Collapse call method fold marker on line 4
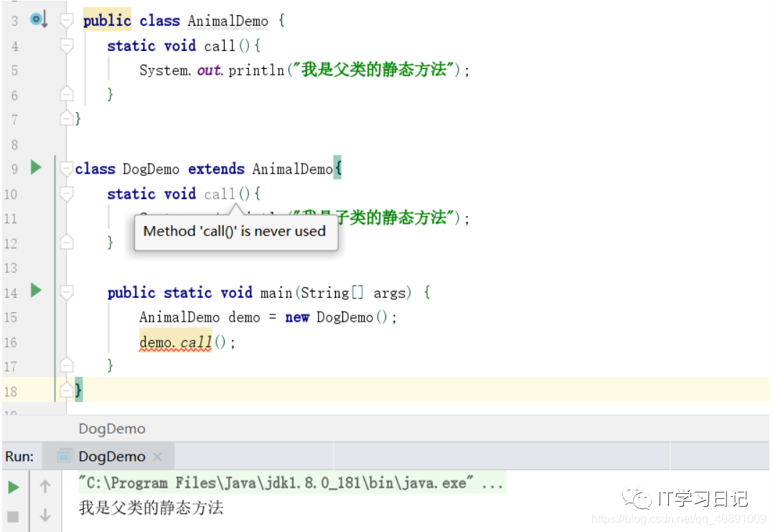Image resolution: width=773 pixels, height=532 pixels. click(67, 45)
